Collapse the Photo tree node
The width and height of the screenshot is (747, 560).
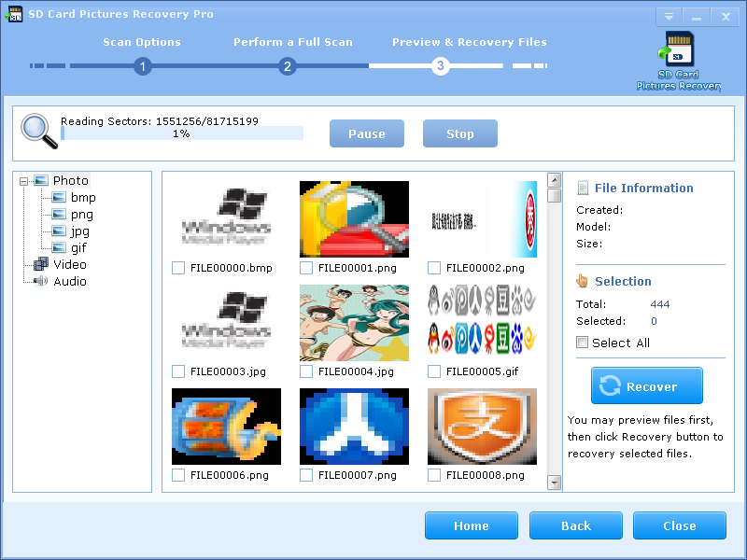point(24,181)
